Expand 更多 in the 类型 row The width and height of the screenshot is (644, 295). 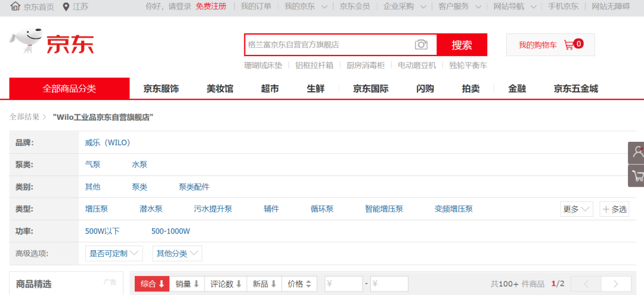[x=577, y=209]
